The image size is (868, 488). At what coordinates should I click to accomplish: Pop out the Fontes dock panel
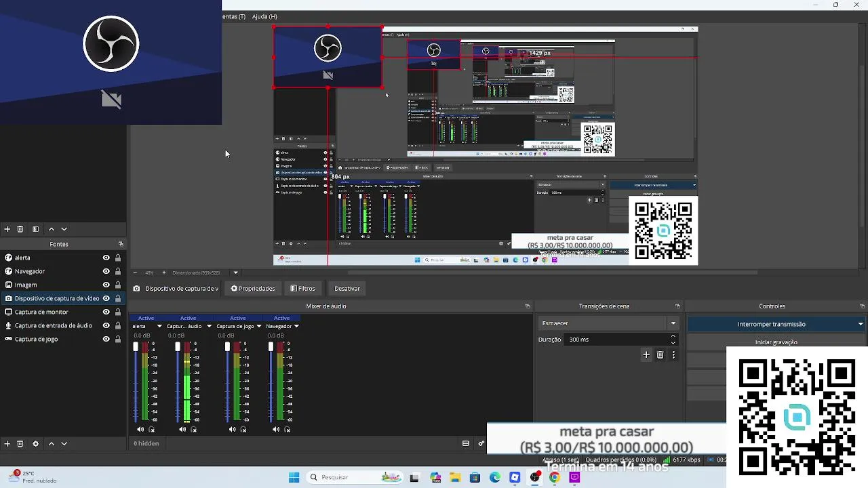click(121, 244)
